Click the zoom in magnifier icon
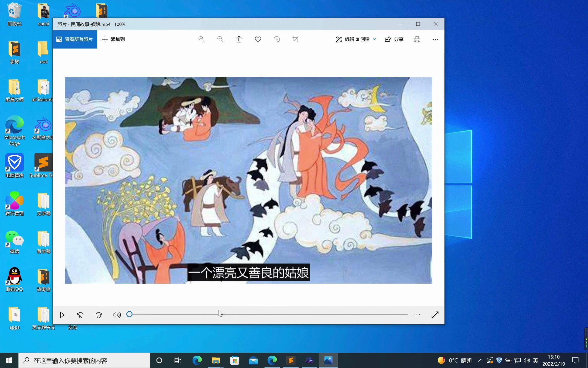 pos(202,39)
